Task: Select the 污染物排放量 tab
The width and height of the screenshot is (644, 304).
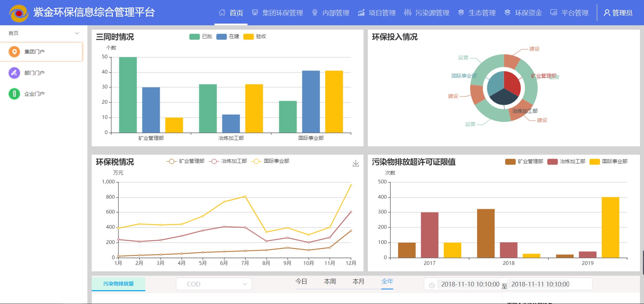Action: [x=118, y=284]
